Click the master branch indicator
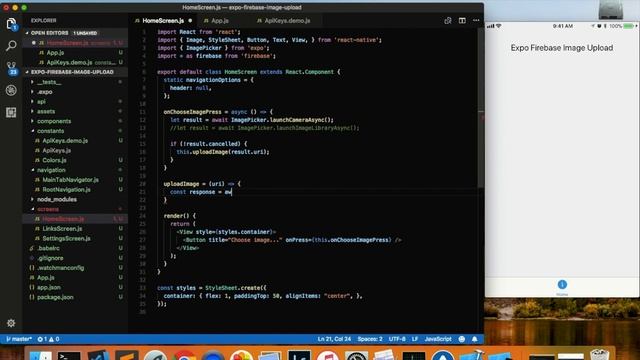The image size is (640, 360). [19, 339]
